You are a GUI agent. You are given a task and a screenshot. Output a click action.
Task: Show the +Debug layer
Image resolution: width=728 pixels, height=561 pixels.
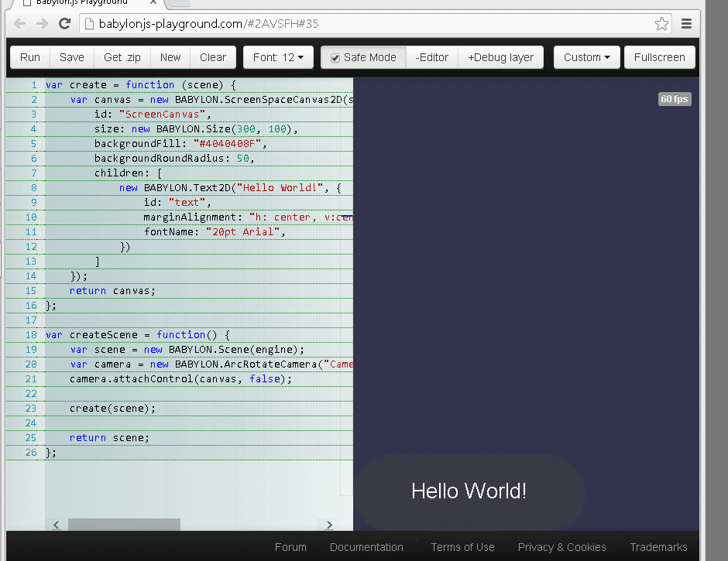click(x=500, y=57)
